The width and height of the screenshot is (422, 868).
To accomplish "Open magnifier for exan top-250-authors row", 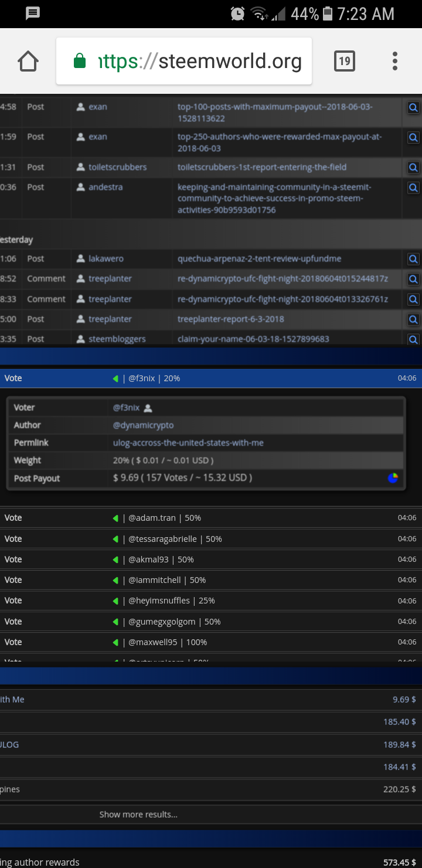I will [413, 137].
